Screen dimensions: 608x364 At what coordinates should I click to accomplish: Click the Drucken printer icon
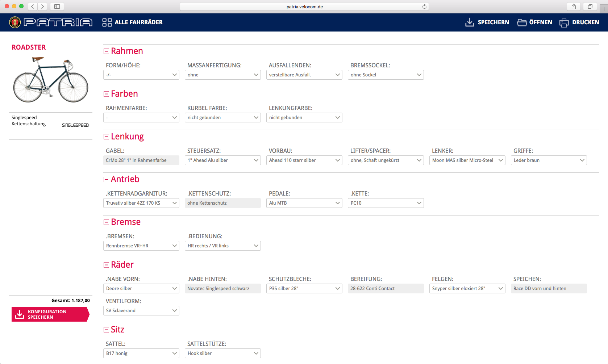coord(564,23)
